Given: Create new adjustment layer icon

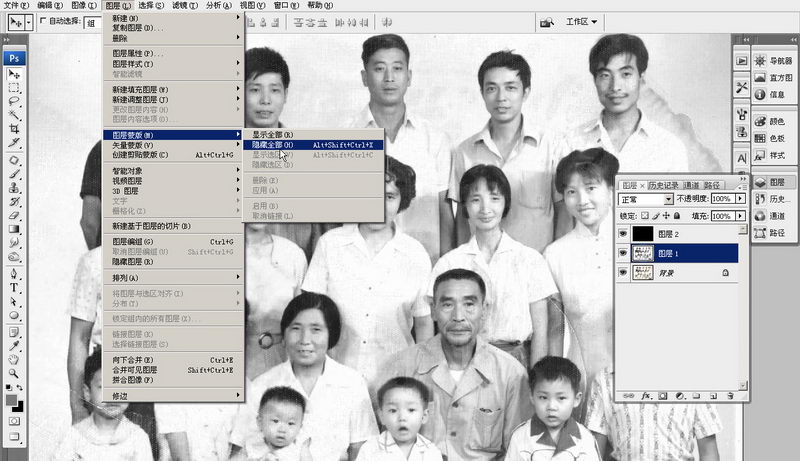Looking at the screenshot, I should 680,396.
